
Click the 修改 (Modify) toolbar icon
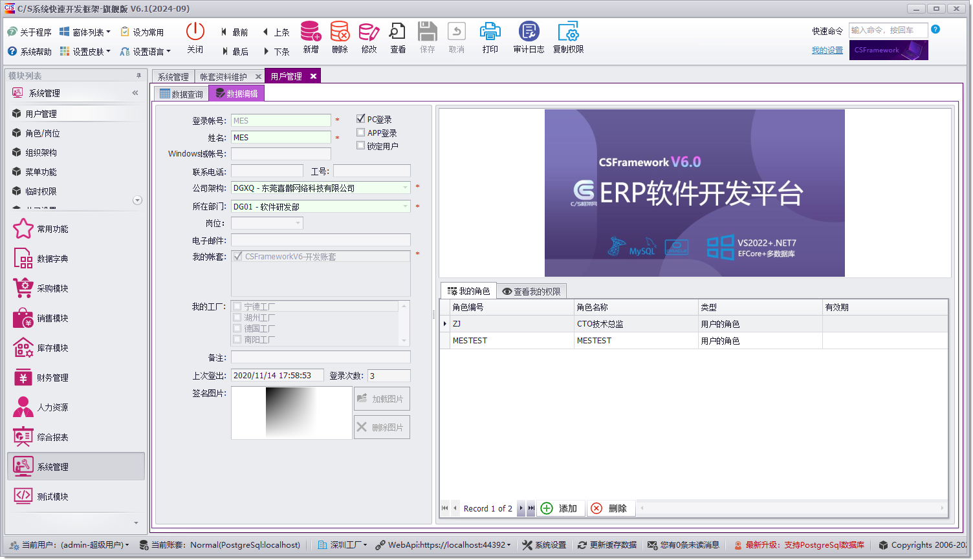click(368, 38)
